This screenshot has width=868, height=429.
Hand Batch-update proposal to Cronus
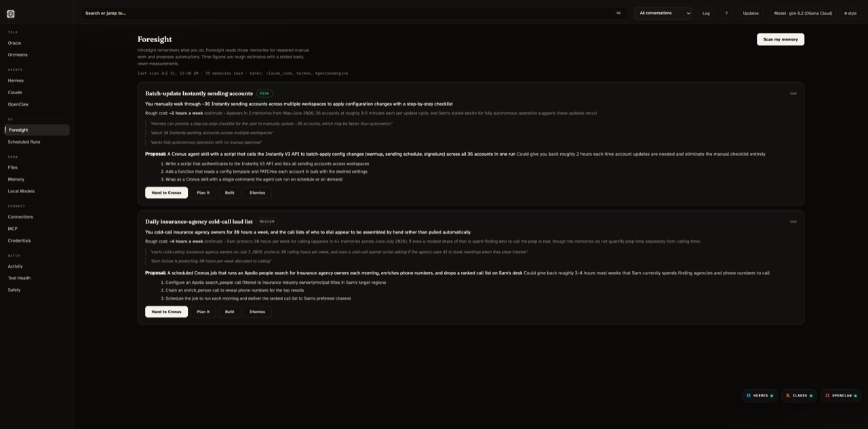tap(166, 192)
